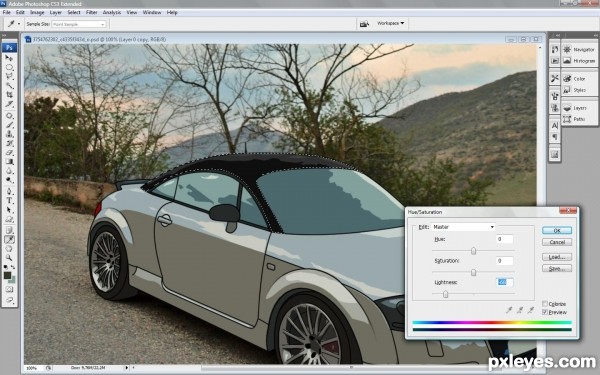Open the Sample Size dropdown
Viewport: 600px width, 375px height.
point(78,24)
